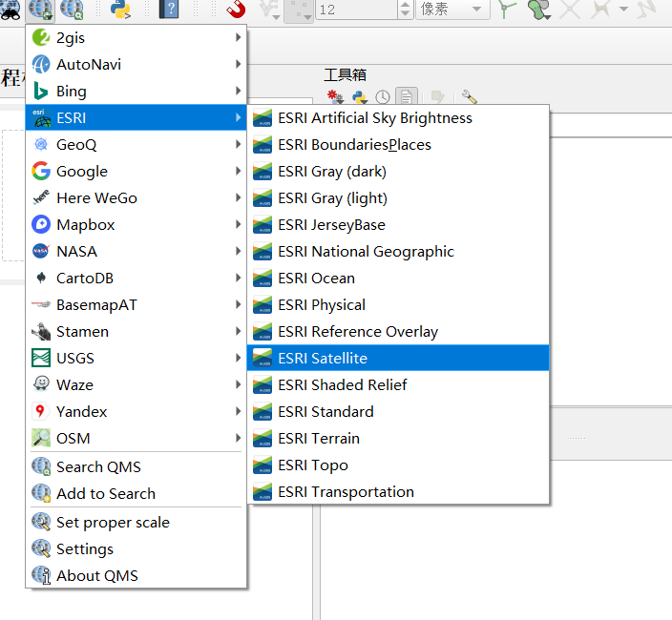The height and width of the screenshot is (620, 672).
Task: Open About QMS
Action: 136,575
